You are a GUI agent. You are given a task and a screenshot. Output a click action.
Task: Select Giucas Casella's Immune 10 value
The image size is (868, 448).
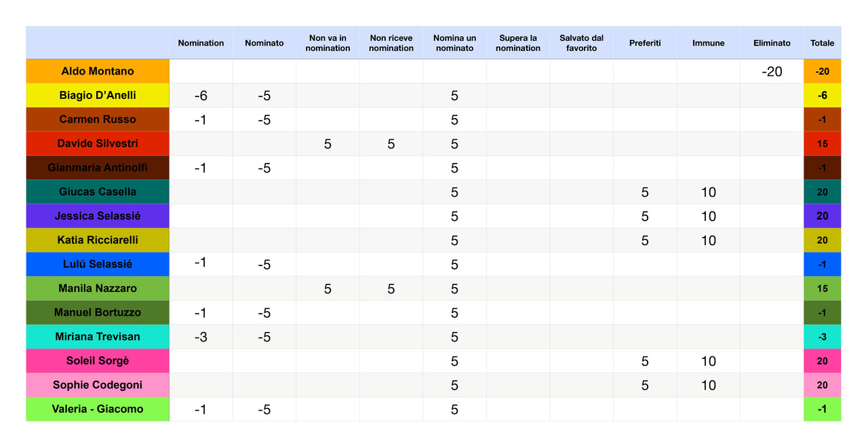click(x=709, y=192)
